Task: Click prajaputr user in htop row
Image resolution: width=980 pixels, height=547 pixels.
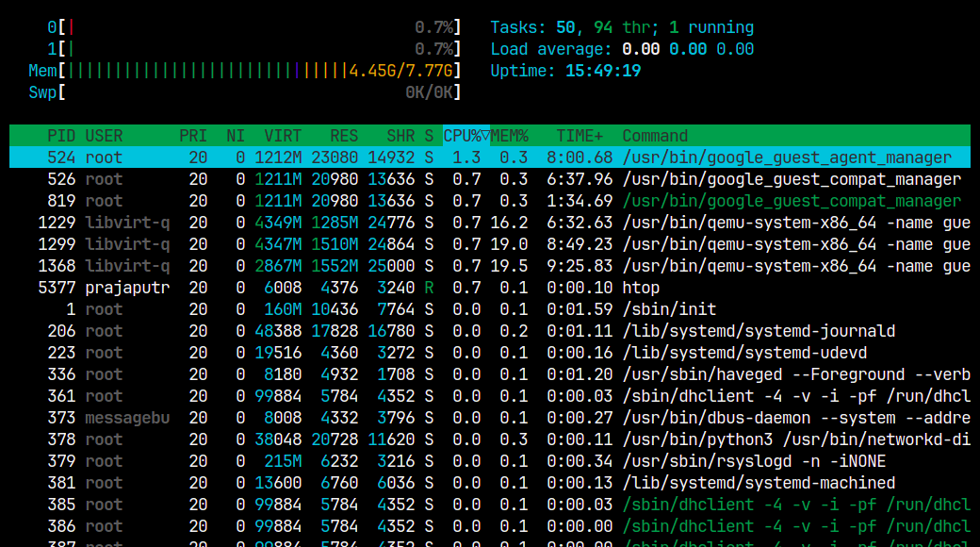Action: (127, 288)
